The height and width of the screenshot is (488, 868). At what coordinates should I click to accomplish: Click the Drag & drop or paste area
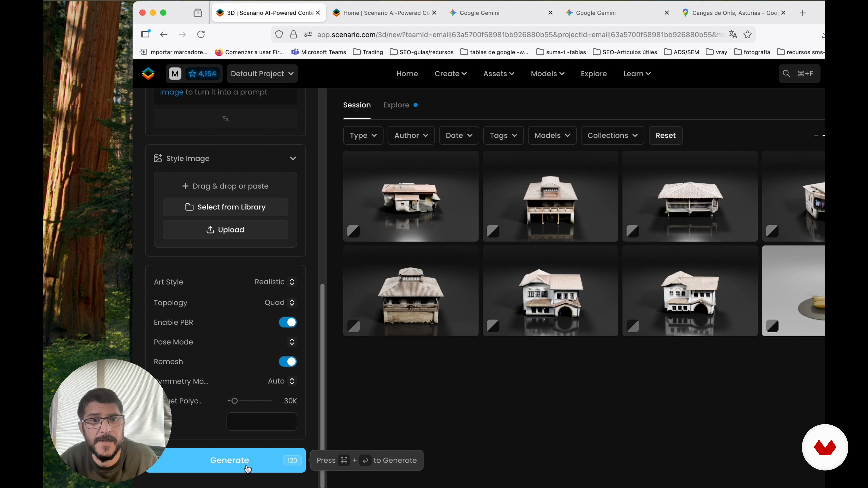[x=225, y=186]
